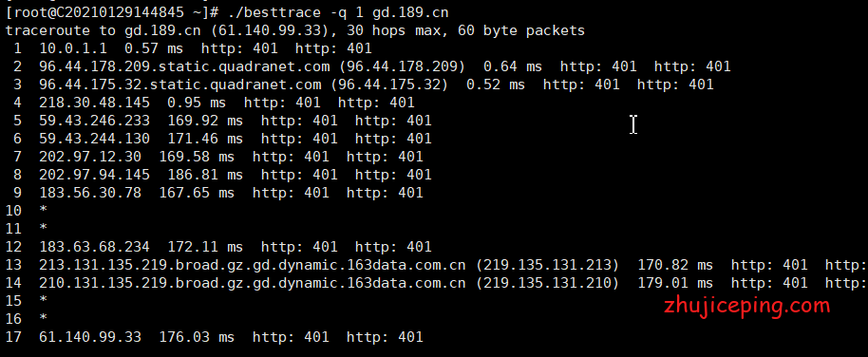Click the IP 10.0.1.1 in hop 1
This screenshot has width=868, height=357.
73,48
